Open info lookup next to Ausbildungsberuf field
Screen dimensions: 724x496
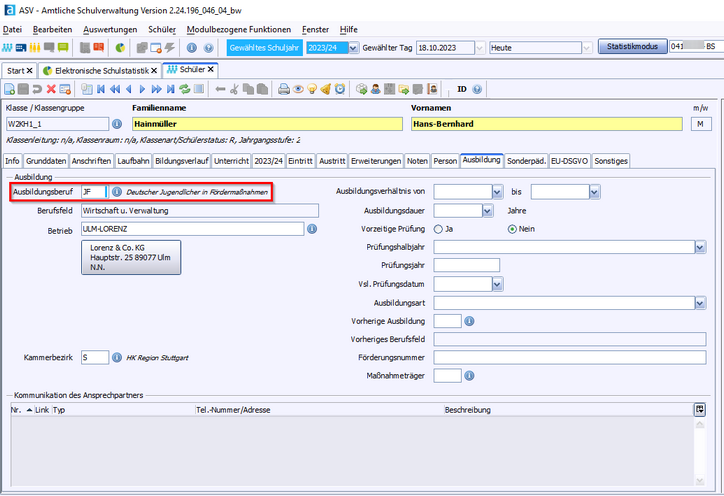click(117, 192)
